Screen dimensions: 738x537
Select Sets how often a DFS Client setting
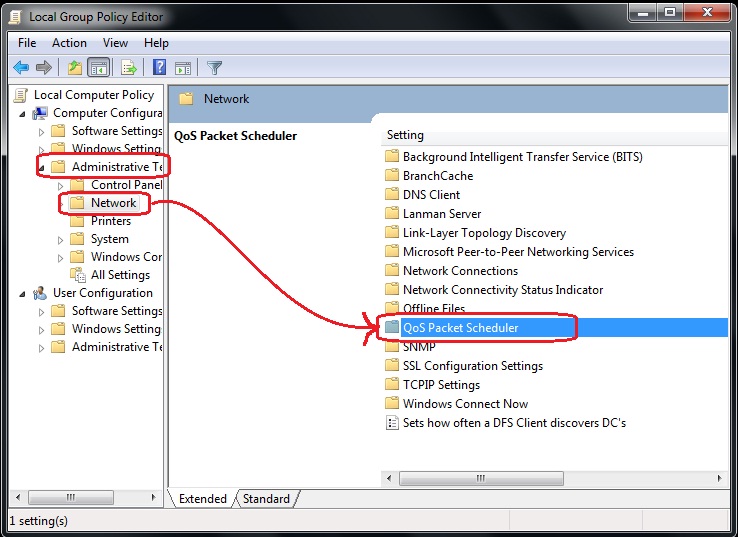(514, 423)
